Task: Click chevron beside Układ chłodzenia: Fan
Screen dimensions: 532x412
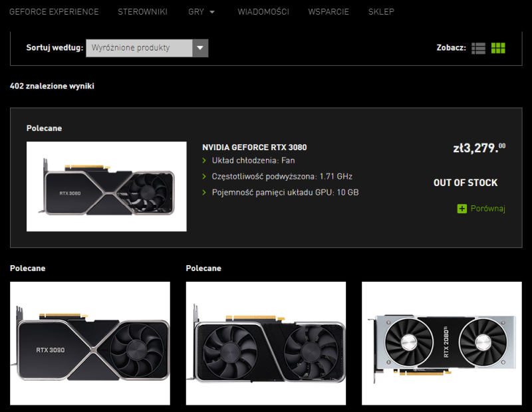Action: click(205, 161)
